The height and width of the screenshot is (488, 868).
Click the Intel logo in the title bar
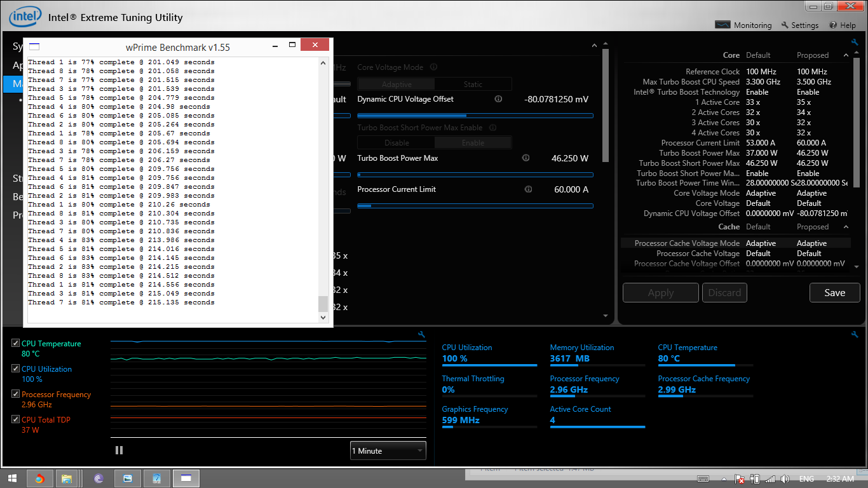pos(25,17)
